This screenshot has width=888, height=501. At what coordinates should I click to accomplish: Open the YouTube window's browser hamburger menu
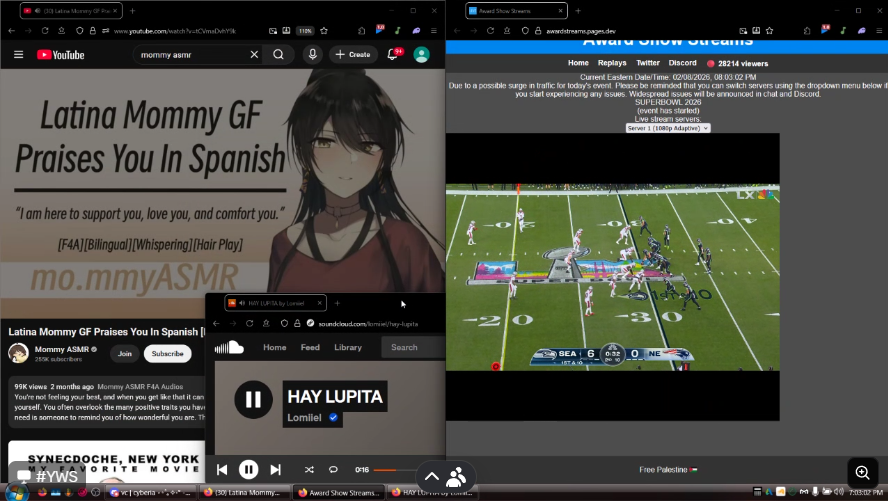pyautogui.click(x=434, y=31)
